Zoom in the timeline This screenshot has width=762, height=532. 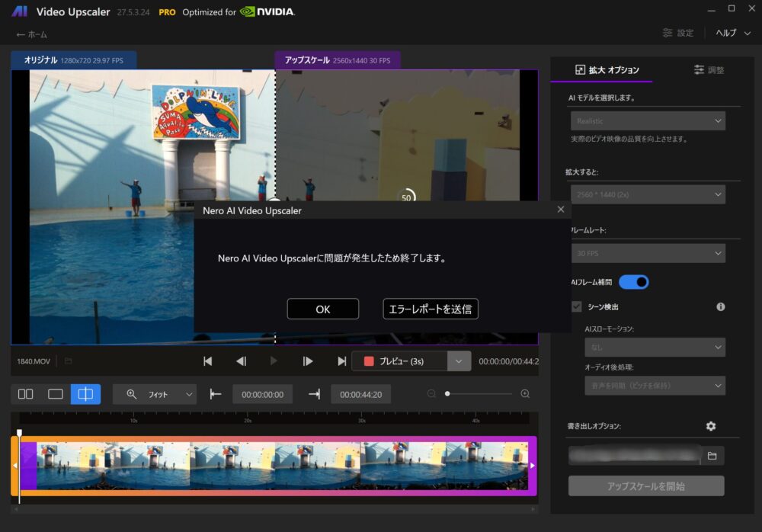[525, 393]
